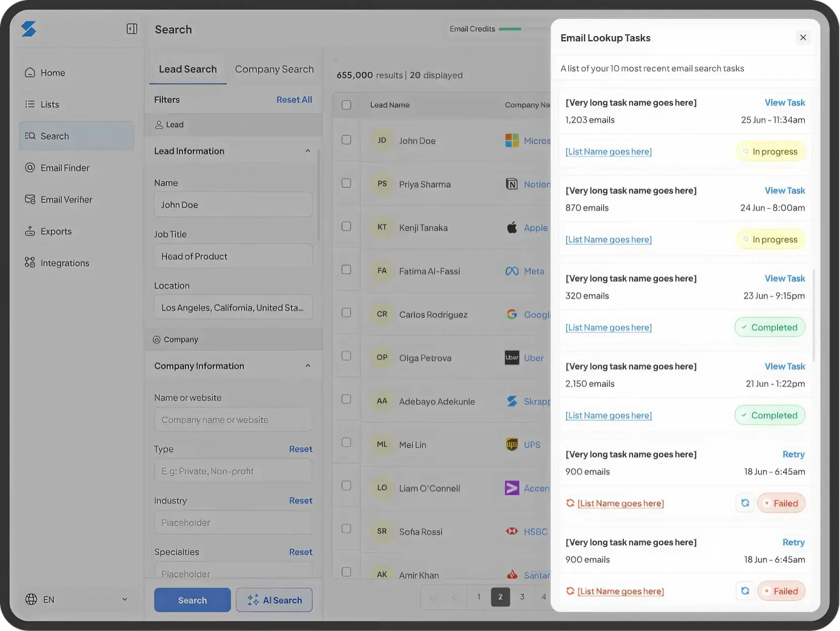Viewport: 840px width, 631px height.
Task: Click the Job Title input field
Action: tap(233, 256)
